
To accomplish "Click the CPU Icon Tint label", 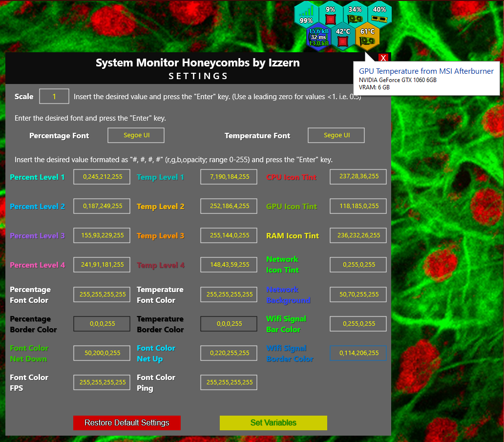I will [291, 177].
